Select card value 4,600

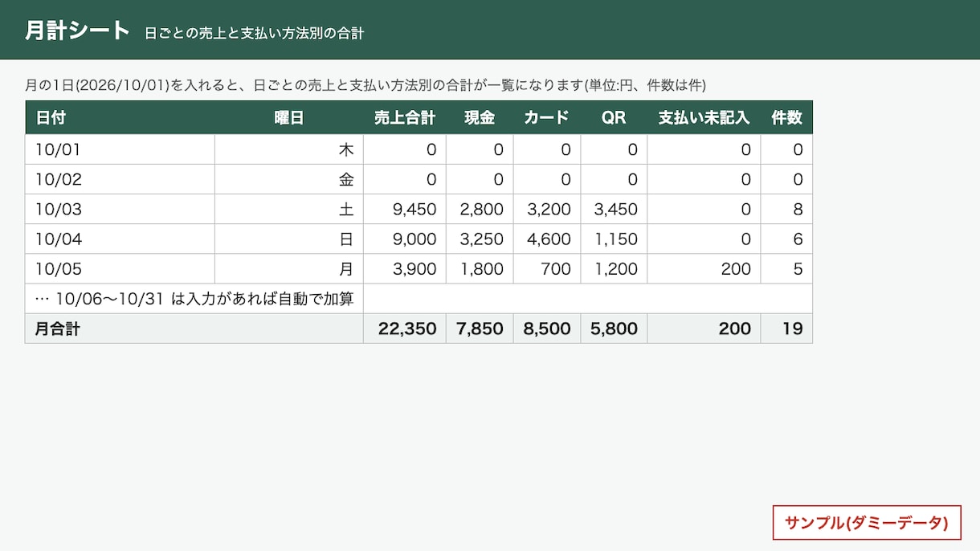(547, 239)
